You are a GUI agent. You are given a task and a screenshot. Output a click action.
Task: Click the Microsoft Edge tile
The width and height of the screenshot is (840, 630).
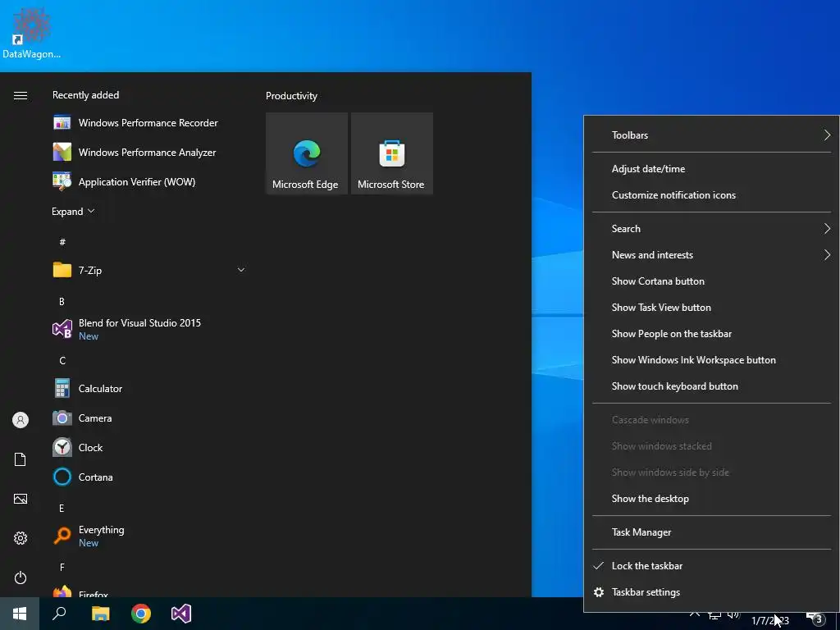(x=307, y=153)
